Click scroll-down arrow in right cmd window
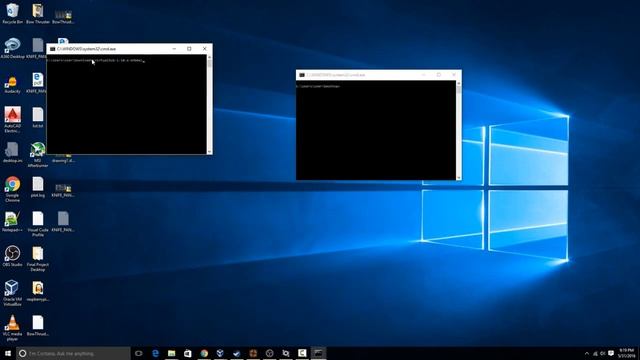The height and width of the screenshot is (360, 640). click(x=459, y=178)
